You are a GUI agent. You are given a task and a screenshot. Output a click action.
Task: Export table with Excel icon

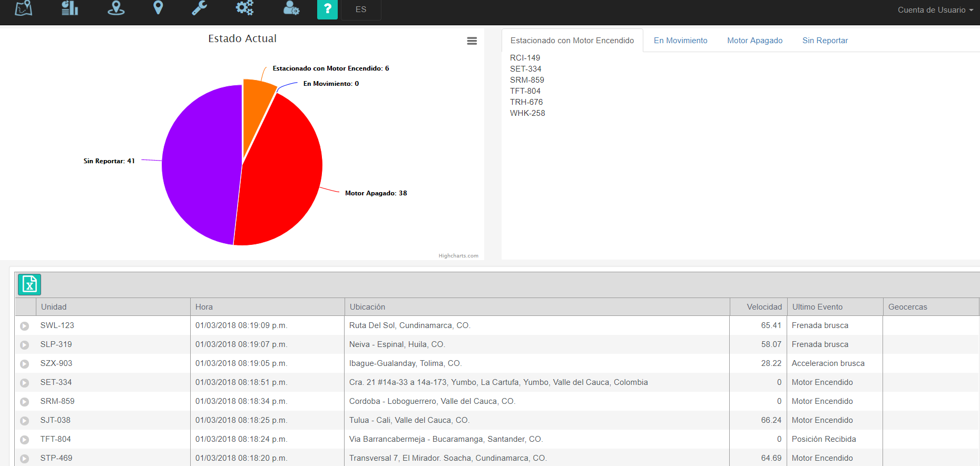click(x=30, y=285)
